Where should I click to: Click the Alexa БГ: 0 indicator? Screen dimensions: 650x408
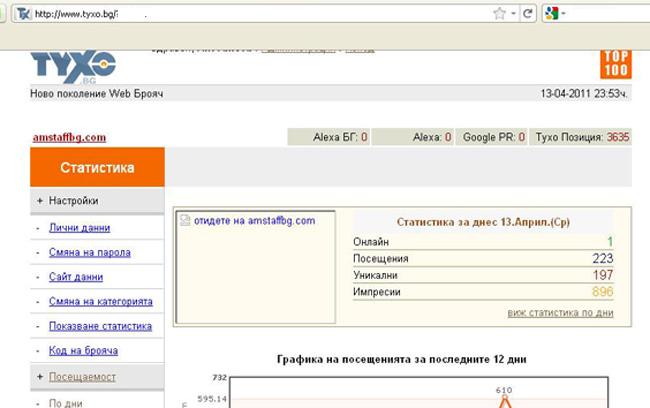point(329,137)
